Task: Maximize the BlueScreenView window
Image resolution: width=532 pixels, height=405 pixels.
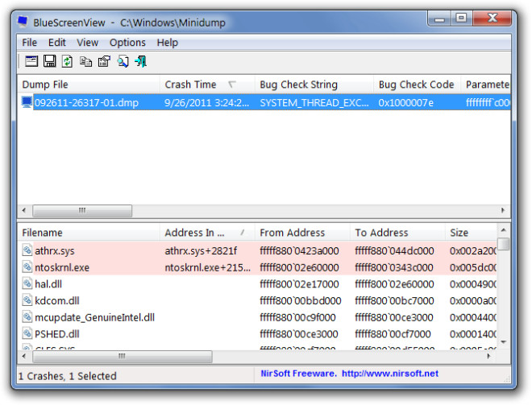Action: (x=461, y=18)
